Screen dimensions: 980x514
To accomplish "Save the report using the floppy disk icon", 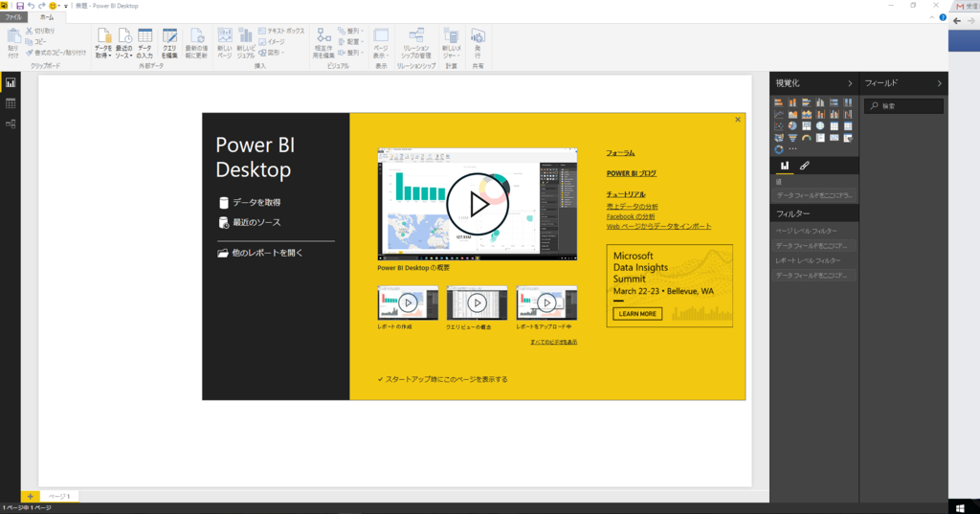I will (x=20, y=6).
